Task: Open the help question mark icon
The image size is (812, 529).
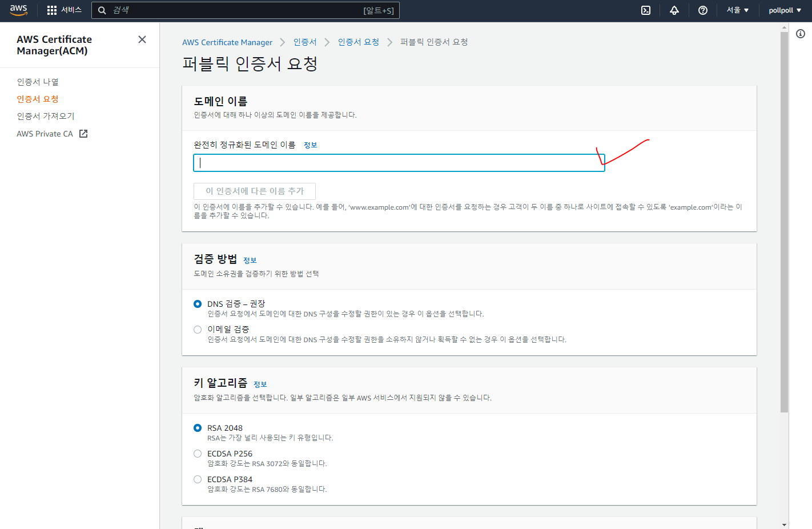Action: coord(703,10)
